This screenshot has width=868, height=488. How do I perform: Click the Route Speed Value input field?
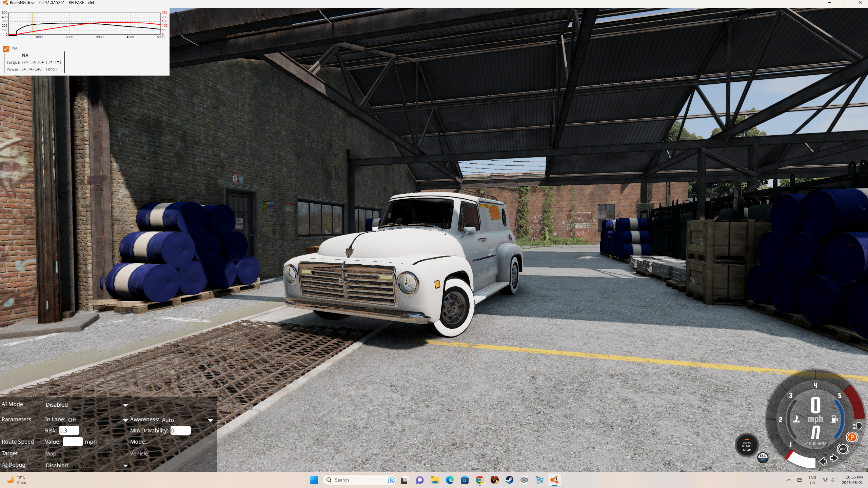pyautogui.click(x=73, y=442)
